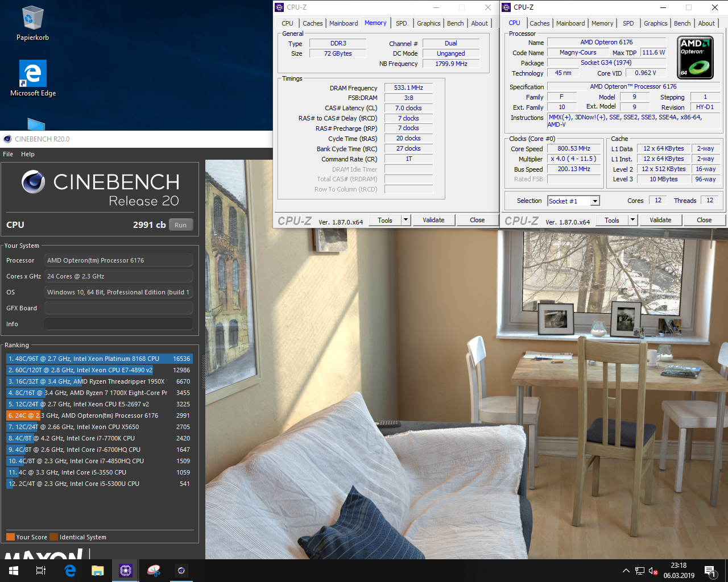Switch to Caches tab in left CPU-Z
This screenshot has height=582, width=728.
[x=312, y=23]
